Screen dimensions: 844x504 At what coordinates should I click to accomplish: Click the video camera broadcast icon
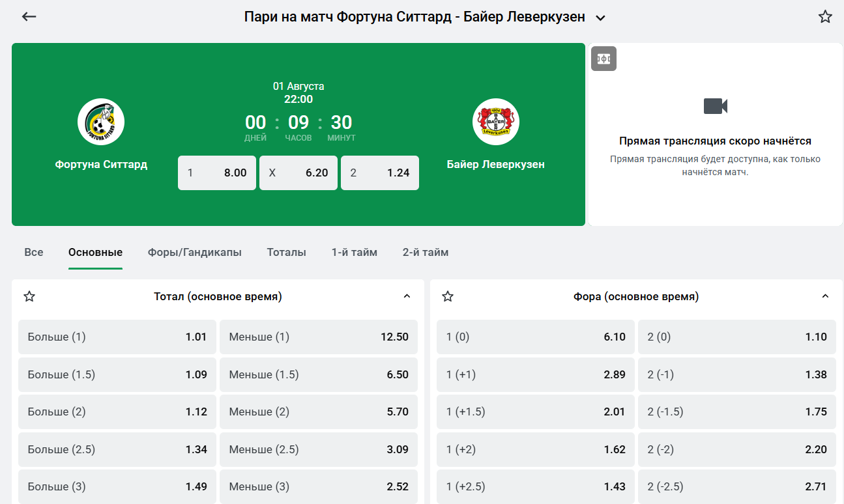click(x=715, y=106)
